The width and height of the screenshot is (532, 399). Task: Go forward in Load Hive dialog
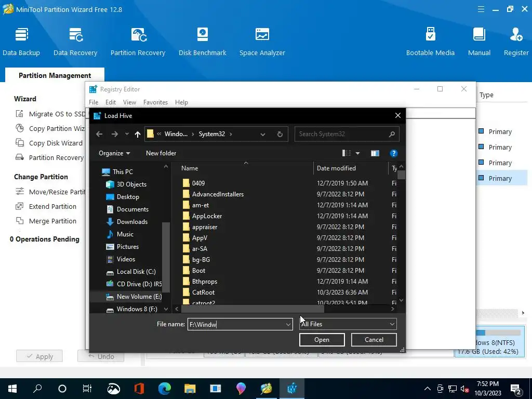tap(115, 134)
